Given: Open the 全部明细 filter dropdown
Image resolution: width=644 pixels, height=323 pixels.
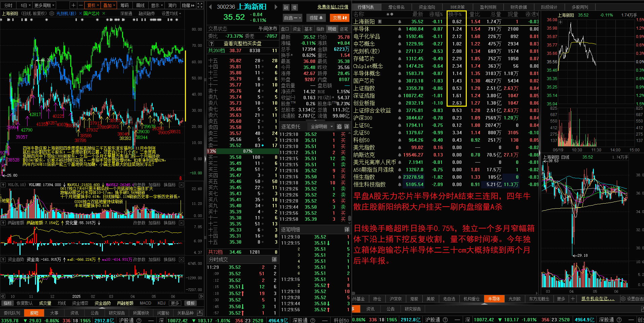Looking at the screenshot, I should click(321, 127).
